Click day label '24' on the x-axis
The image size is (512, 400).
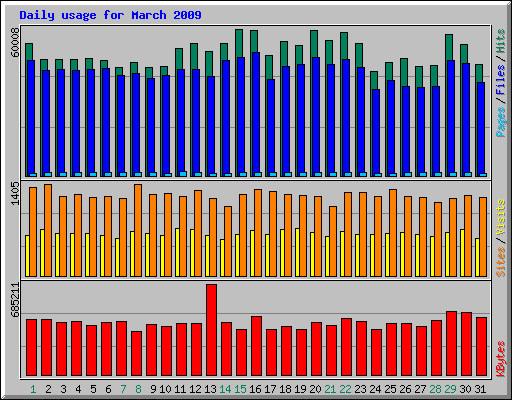375,389
